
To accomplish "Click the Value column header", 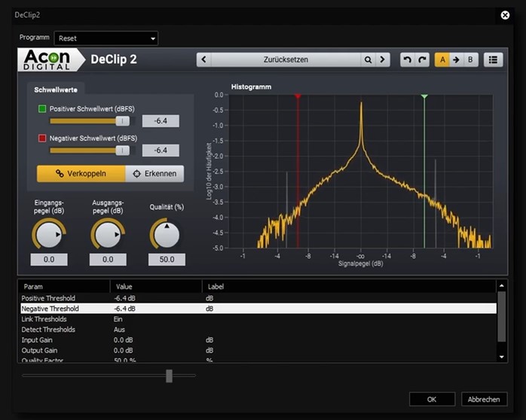I will (156, 286).
